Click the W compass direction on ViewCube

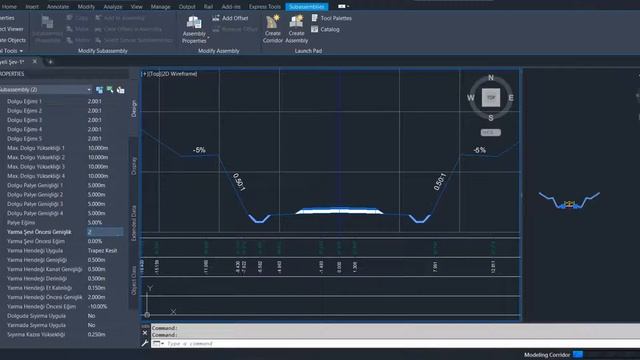tap(471, 98)
